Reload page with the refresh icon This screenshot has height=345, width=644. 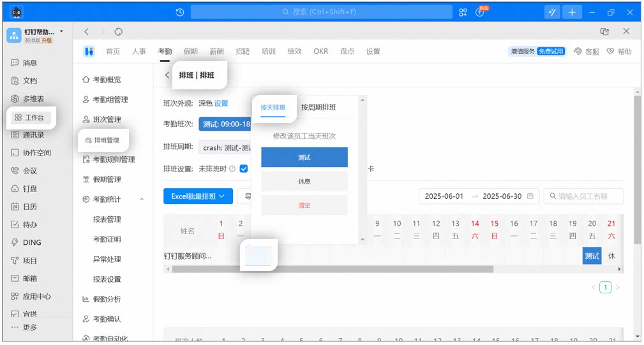[118, 32]
